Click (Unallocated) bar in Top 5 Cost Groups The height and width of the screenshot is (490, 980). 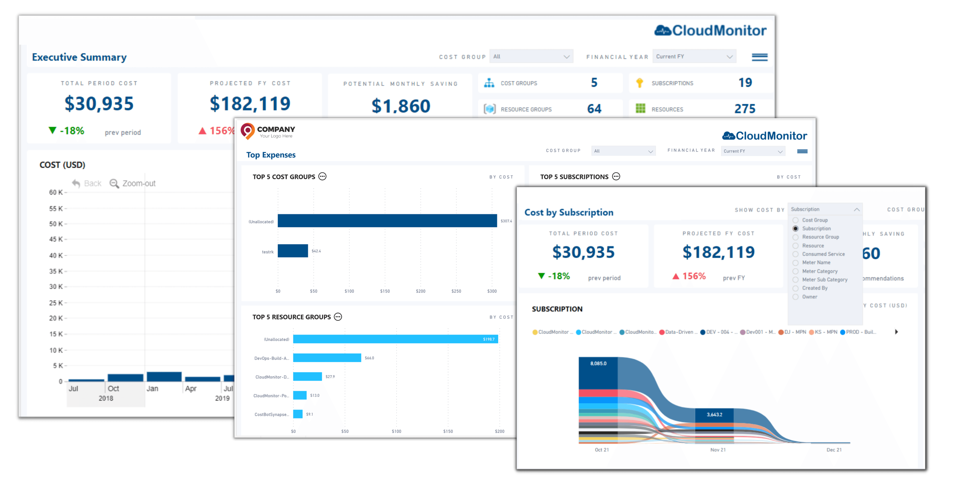[387, 221]
